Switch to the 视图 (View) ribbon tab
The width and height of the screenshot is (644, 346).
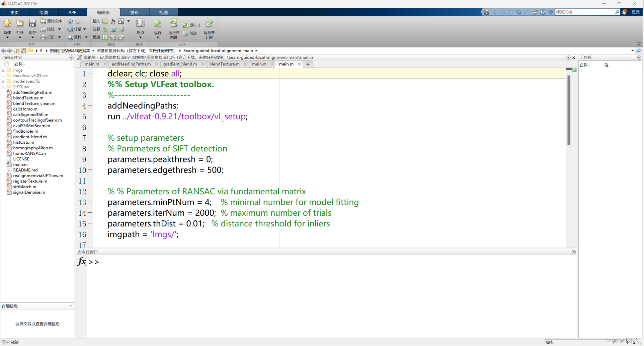pos(163,12)
